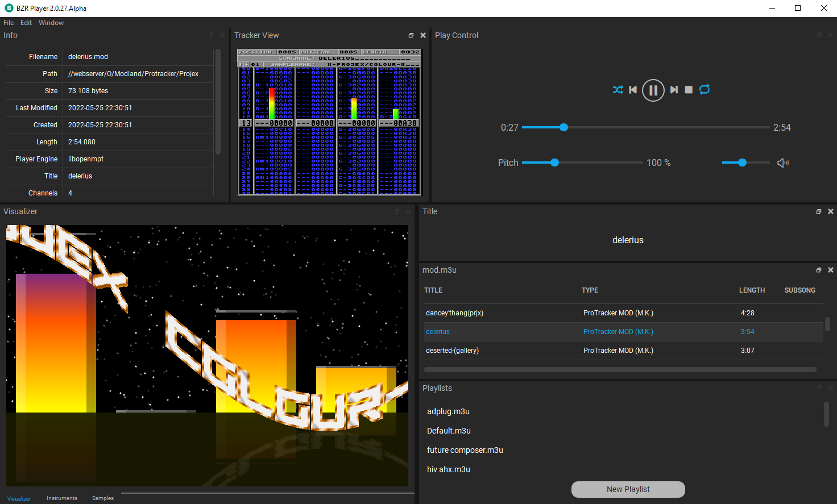Image resolution: width=837 pixels, height=504 pixels.
Task: Click the Channels value 4
Action: [x=71, y=193]
